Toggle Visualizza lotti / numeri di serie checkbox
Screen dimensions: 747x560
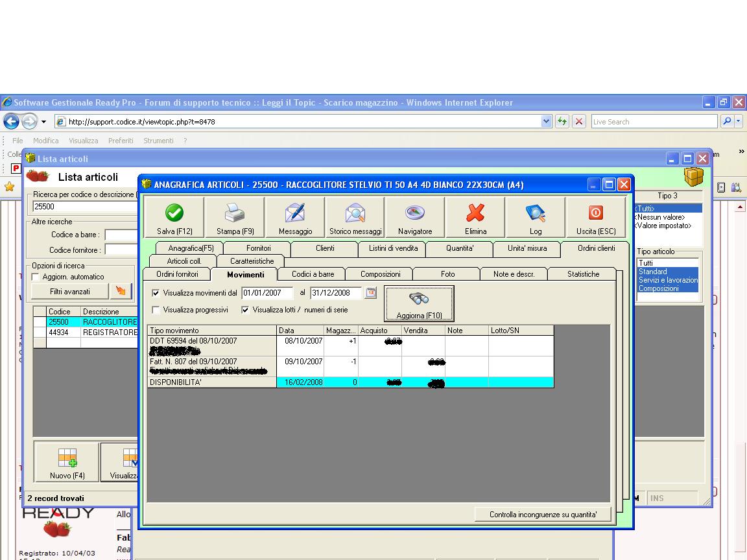coord(245,310)
